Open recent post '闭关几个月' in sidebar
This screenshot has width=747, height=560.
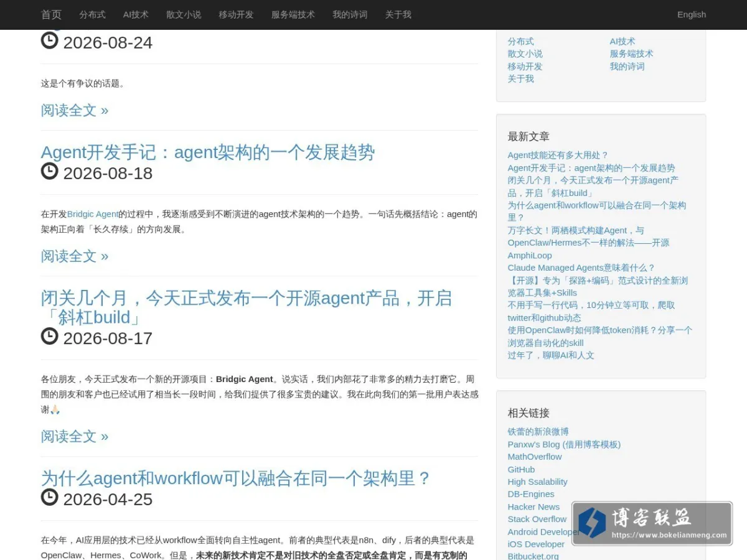[x=593, y=186]
